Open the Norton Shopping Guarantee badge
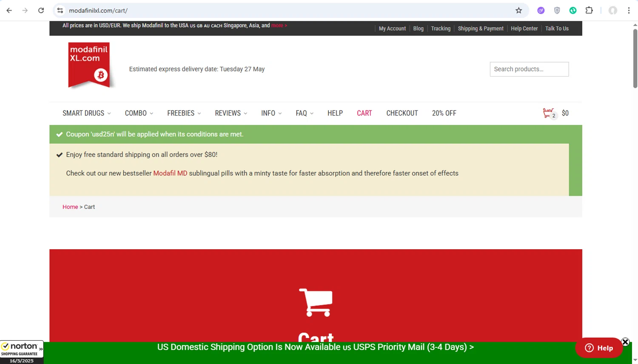638x364 pixels. point(22,352)
